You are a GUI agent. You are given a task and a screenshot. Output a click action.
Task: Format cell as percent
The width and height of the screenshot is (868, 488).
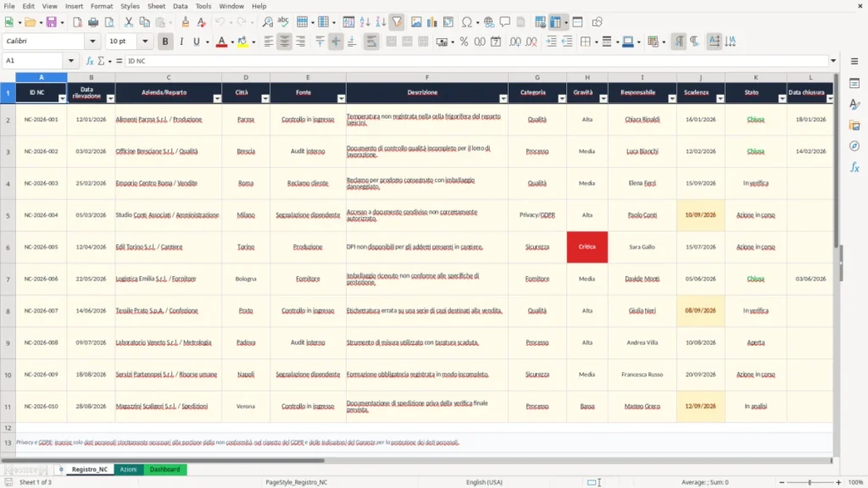[x=464, y=42]
